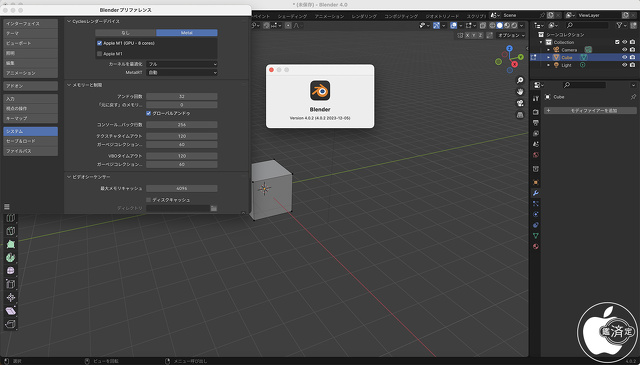Click 最大メモリキャッシュ value field
This screenshot has width=640, height=365.
[182, 188]
